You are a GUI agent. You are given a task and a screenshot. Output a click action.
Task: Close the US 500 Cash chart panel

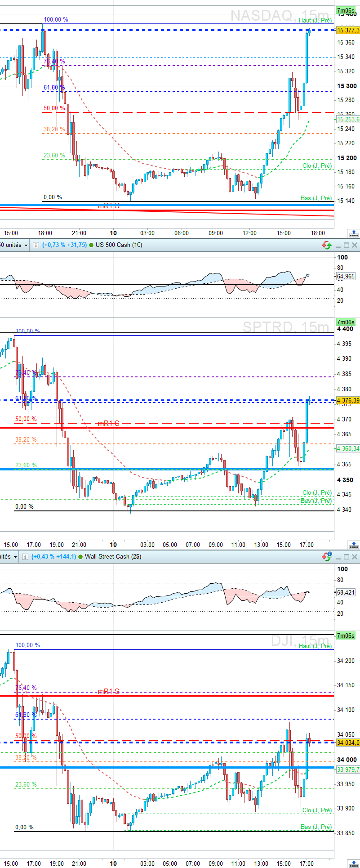[x=355, y=245]
